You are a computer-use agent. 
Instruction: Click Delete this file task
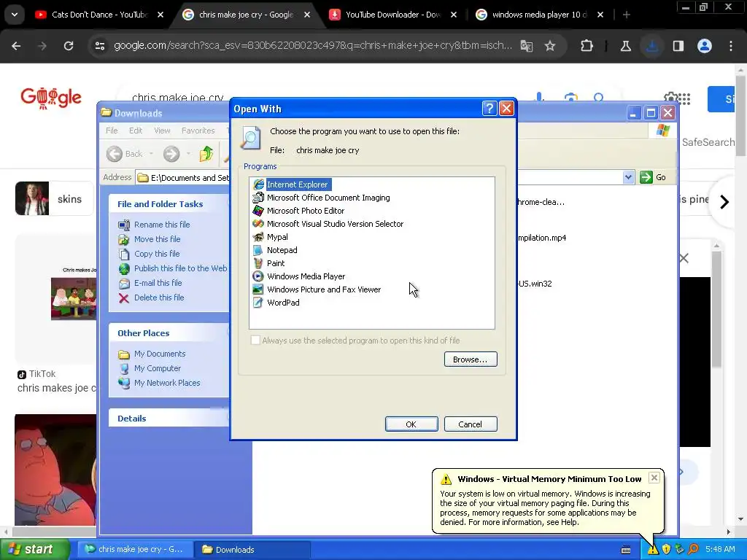(158, 297)
